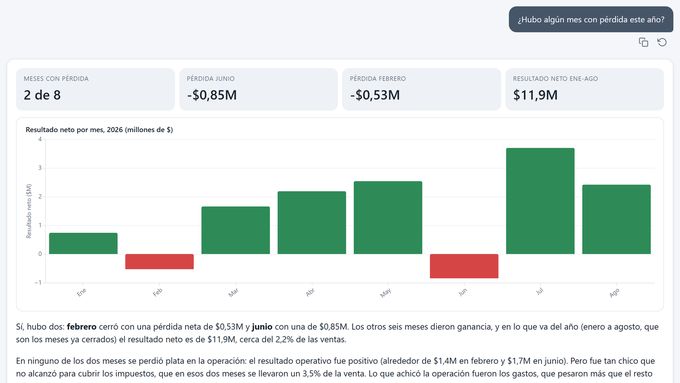Click the red February loss bar
Viewport: 680px width, 383px height.
pos(160,262)
